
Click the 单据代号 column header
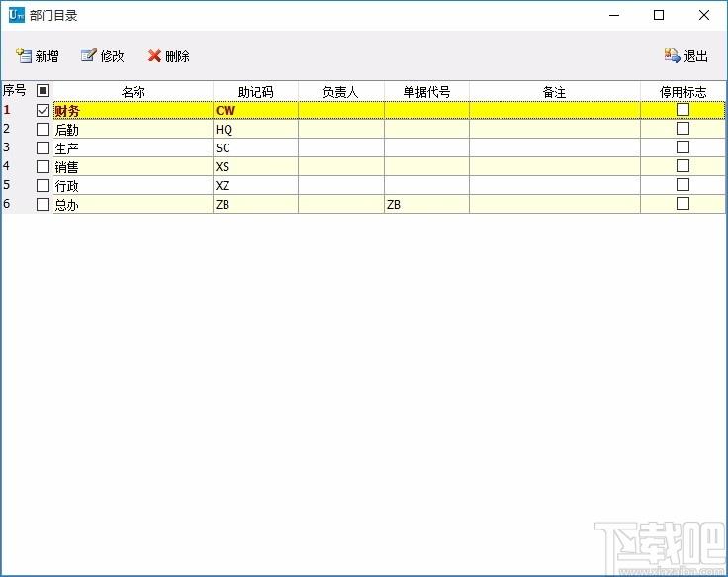point(426,91)
